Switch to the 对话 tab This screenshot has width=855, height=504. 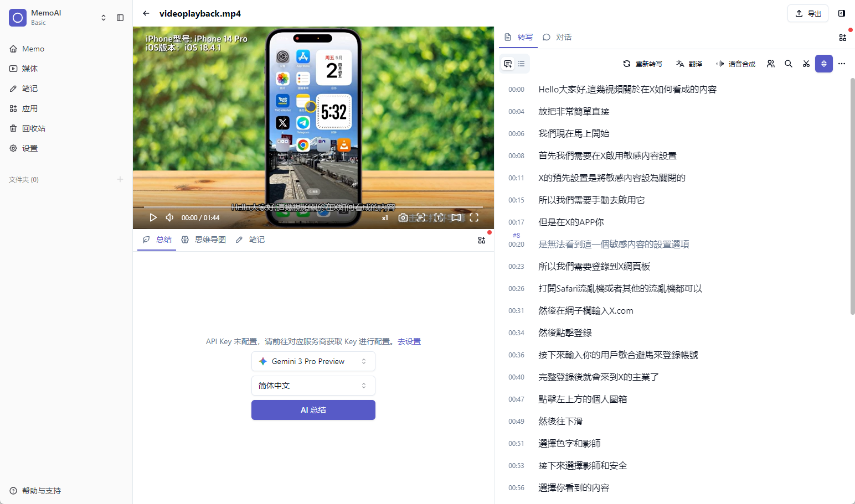[x=558, y=37]
